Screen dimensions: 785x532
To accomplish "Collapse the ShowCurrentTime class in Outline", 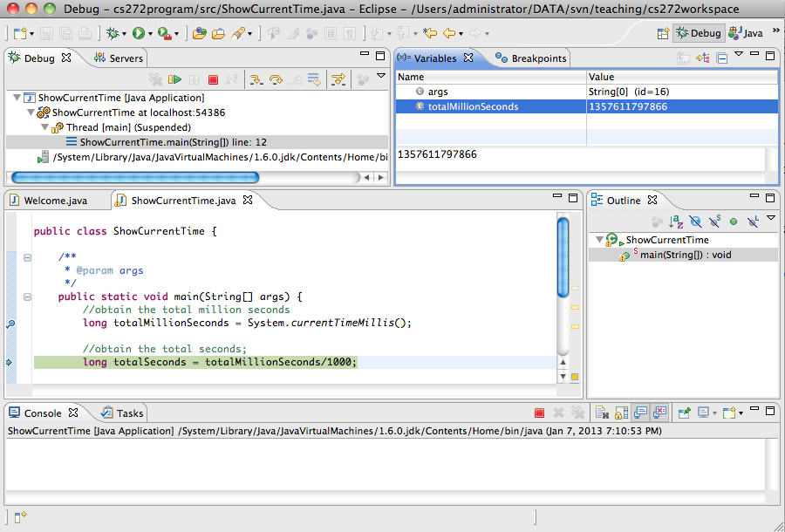I will coord(598,240).
